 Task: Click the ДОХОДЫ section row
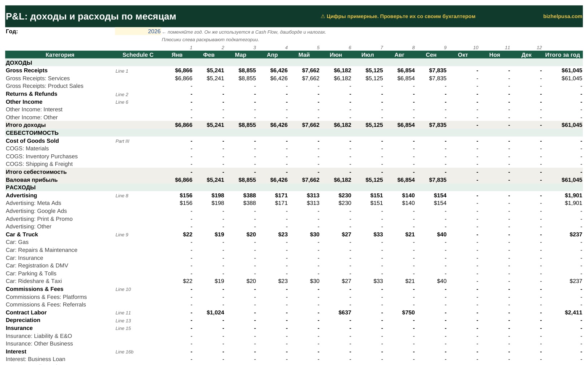point(294,63)
